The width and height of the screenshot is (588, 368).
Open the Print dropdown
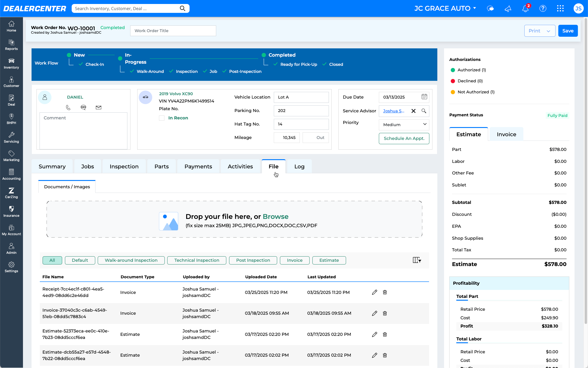click(540, 31)
